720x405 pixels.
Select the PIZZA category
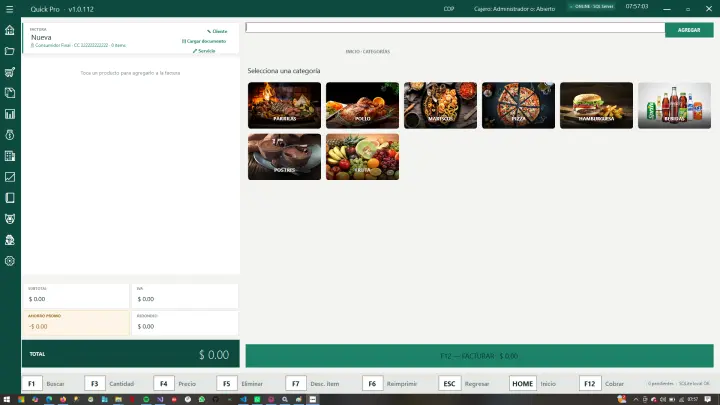pos(518,105)
